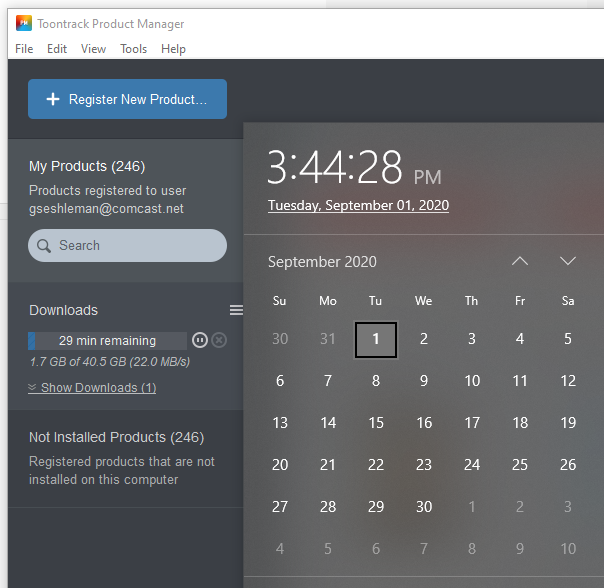Screen dimensions: 604x588
Task: Click the Toontrack app logo icon
Action: [x=23, y=23]
